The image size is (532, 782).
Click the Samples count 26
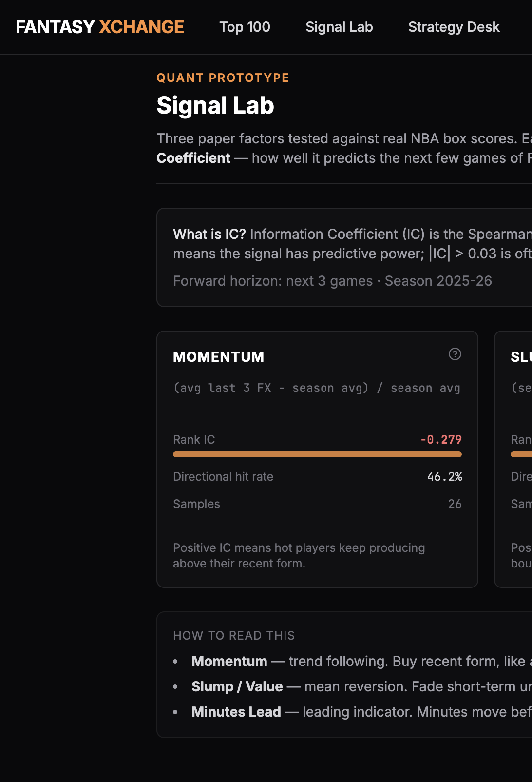click(x=455, y=504)
